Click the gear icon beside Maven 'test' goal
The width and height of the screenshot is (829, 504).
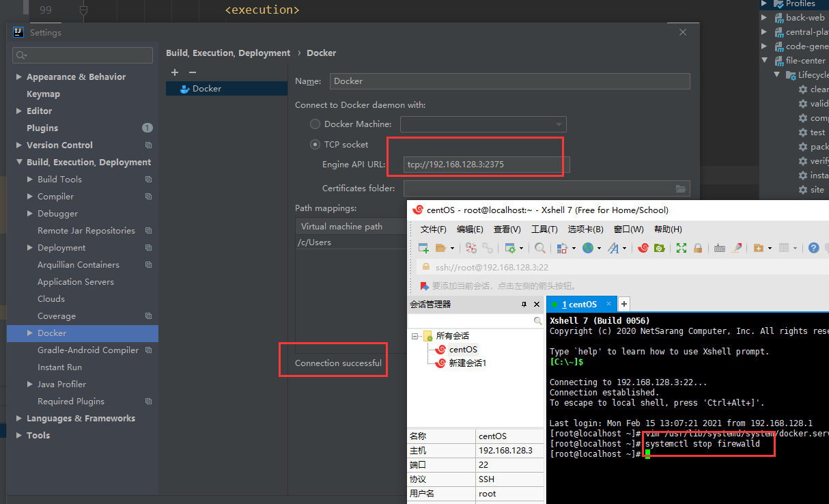click(803, 132)
